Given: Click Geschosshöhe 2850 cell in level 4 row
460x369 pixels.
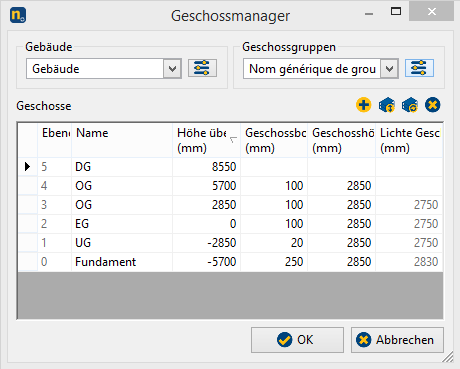Looking at the screenshot, I should (342, 186).
